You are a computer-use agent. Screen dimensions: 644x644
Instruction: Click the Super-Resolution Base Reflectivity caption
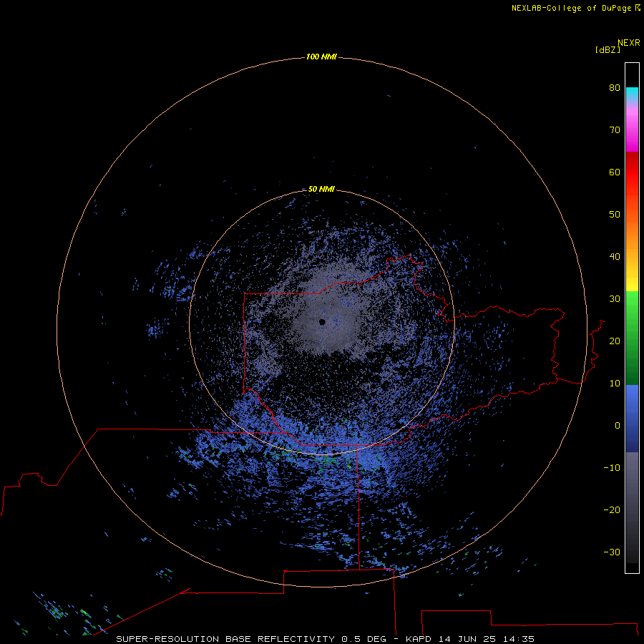326,639
